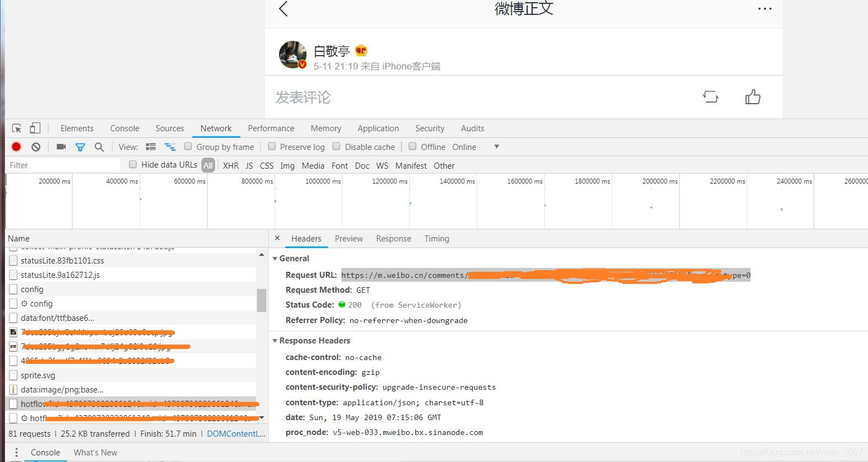Open the Sources tab
This screenshot has height=462, width=868.
[170, 128]
